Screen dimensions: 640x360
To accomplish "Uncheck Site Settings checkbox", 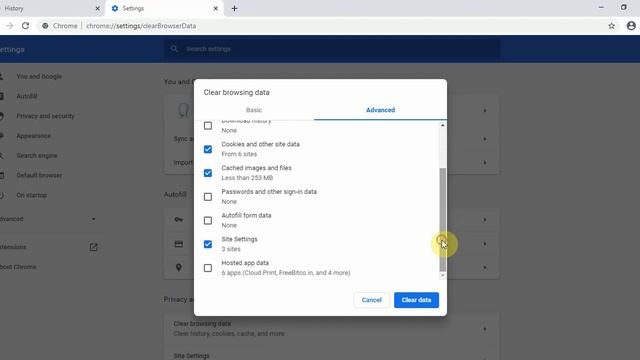I will pyautogui.click(x=208, y=244).
